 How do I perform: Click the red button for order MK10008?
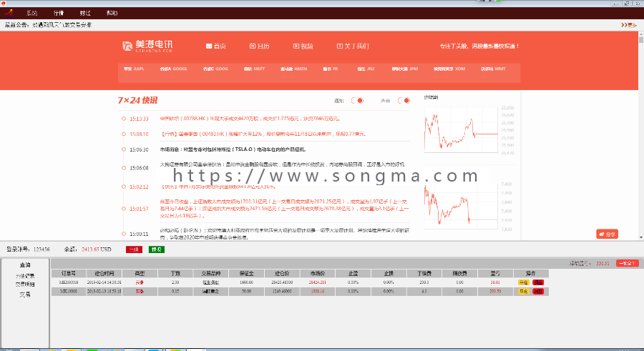pos(538,292)
